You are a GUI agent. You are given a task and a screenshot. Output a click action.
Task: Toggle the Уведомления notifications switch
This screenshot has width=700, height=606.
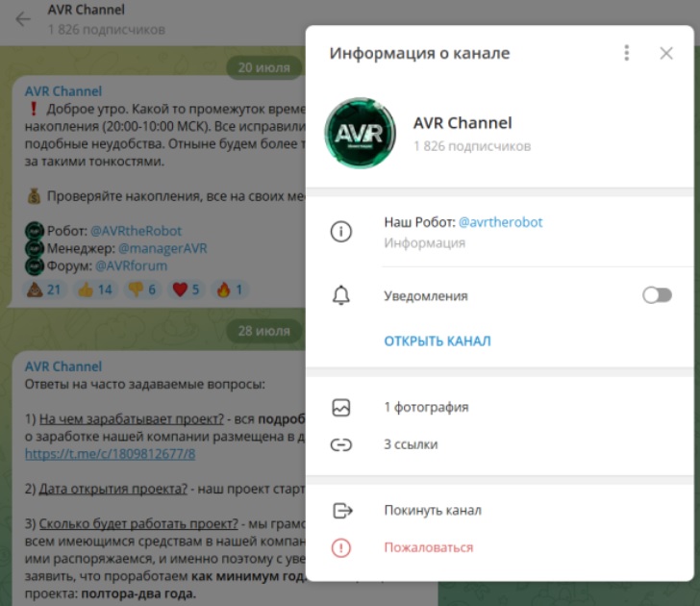(657, 295)
